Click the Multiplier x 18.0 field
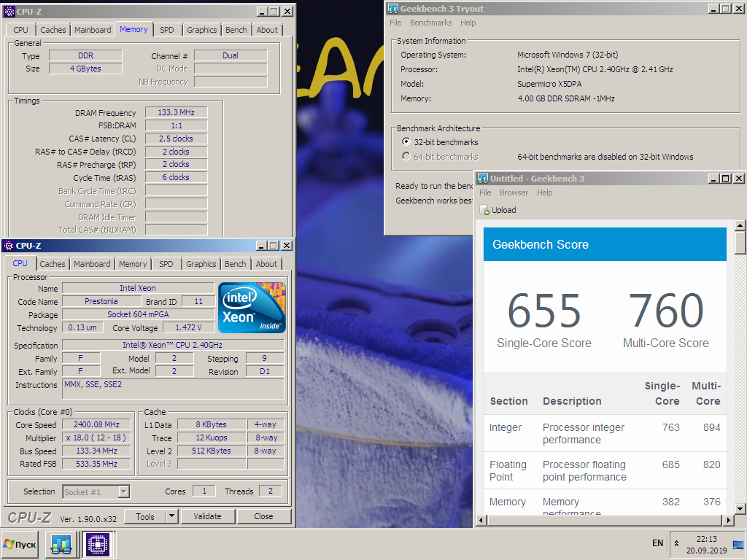 pos(97,437)
